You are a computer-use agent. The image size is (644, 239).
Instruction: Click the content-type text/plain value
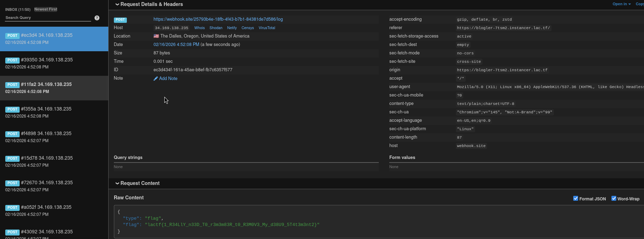[486, 104]
